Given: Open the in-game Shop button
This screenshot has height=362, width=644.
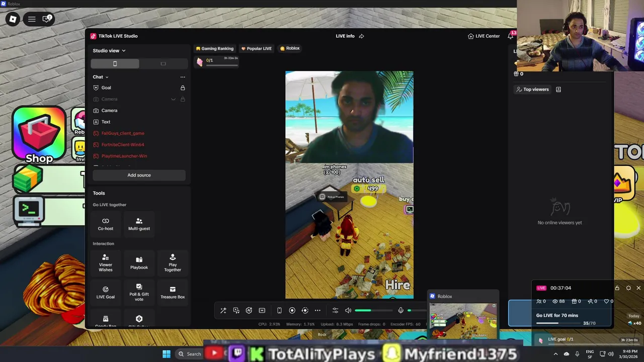Looking at the screenshot, I should pyautogui.click(x=39, y=136).
